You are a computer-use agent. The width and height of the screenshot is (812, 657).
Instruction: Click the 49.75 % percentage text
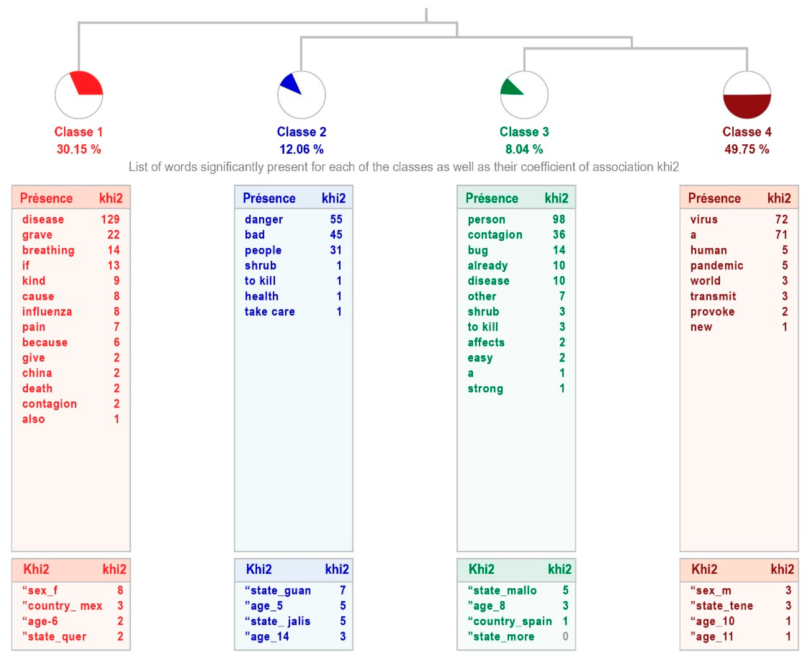click(746, 149)
